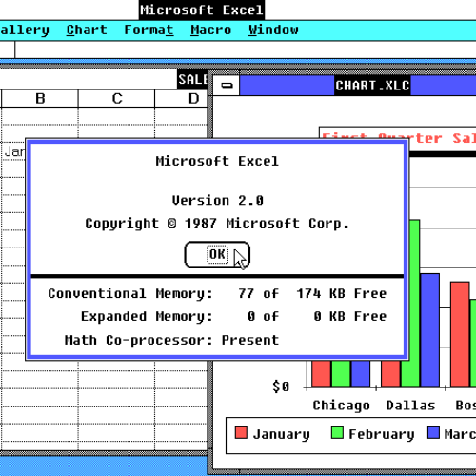Open the Window menu

pos(273,30)
